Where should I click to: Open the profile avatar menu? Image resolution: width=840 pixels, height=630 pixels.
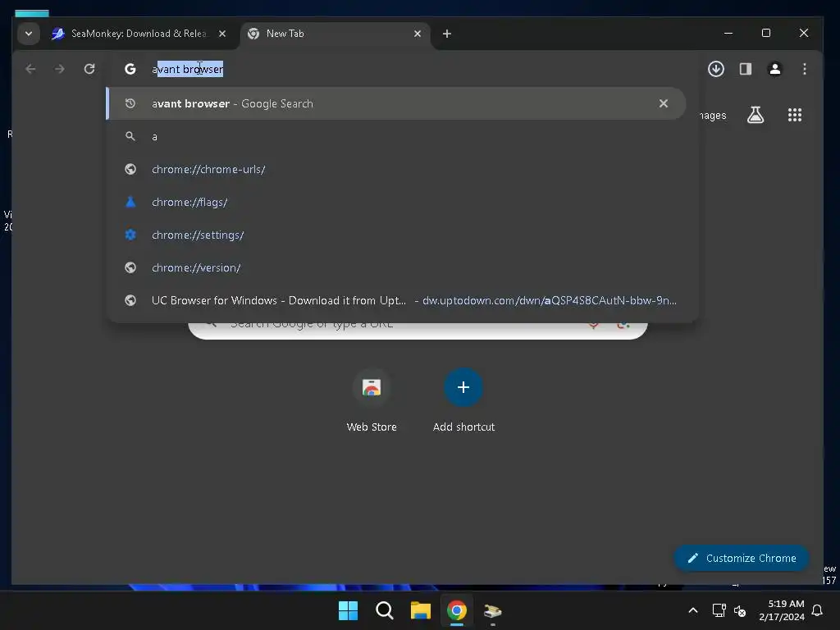(x=774, y=69)
